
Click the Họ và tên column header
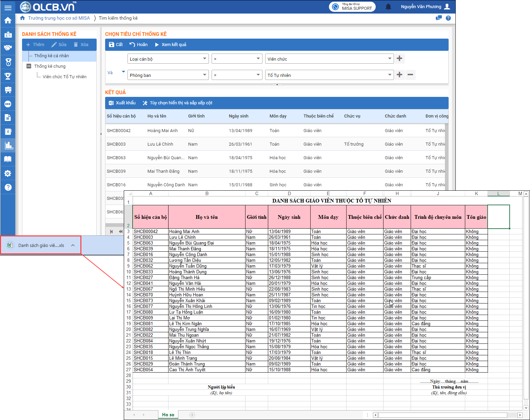[x=157, y=116]
